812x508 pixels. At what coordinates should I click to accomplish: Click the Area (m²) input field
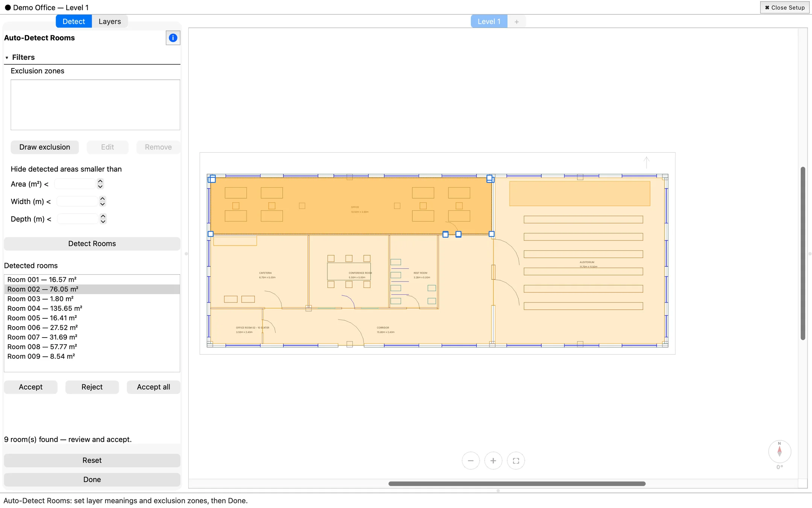point(75,184)
